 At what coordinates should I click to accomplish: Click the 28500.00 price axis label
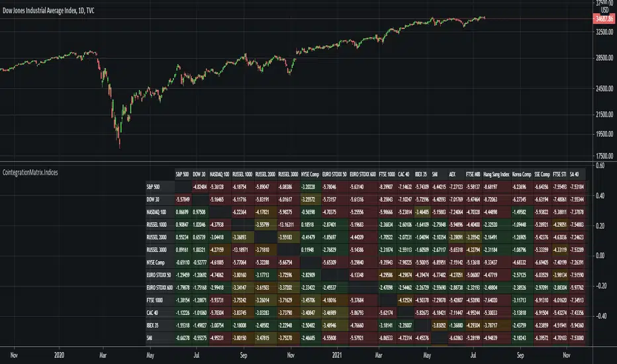[604, 58]
